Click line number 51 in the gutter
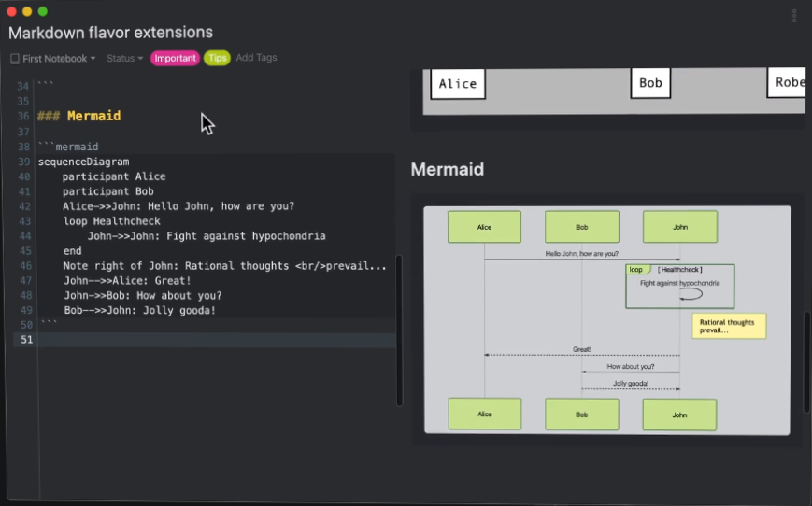This screenshot has height=506, width=812. [26, 340]
